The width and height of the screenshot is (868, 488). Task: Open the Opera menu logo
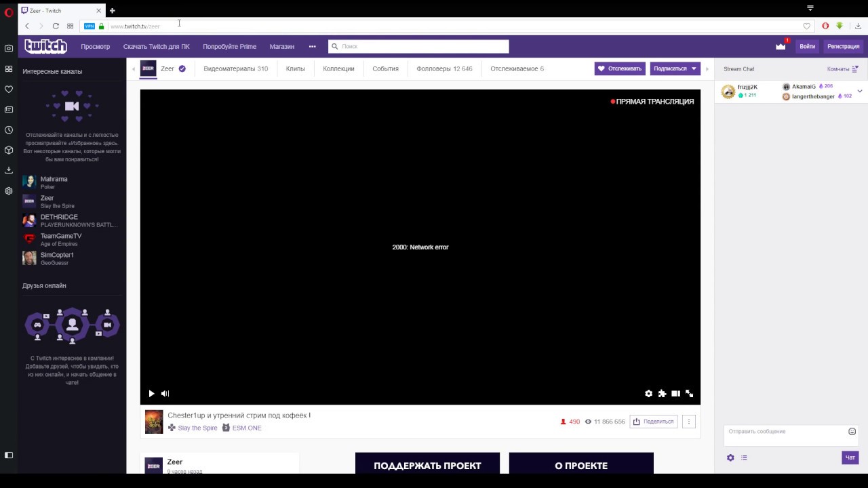[9, 12]
